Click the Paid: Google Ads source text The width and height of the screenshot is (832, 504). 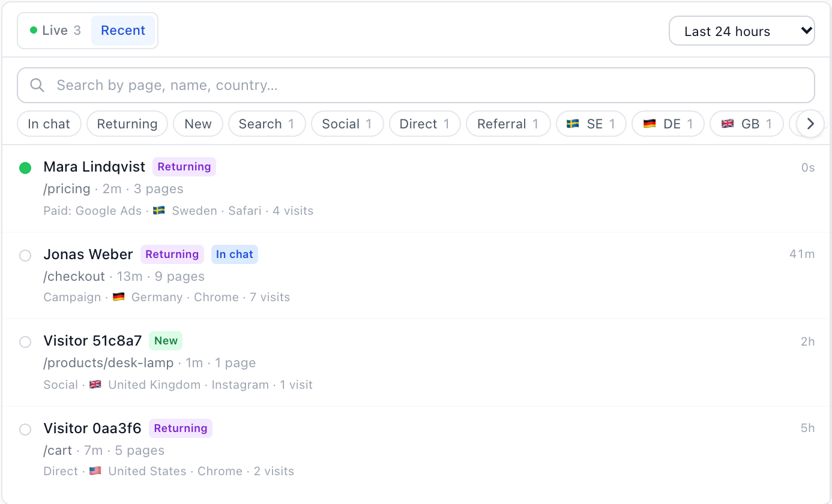click(x=92, y=211)
